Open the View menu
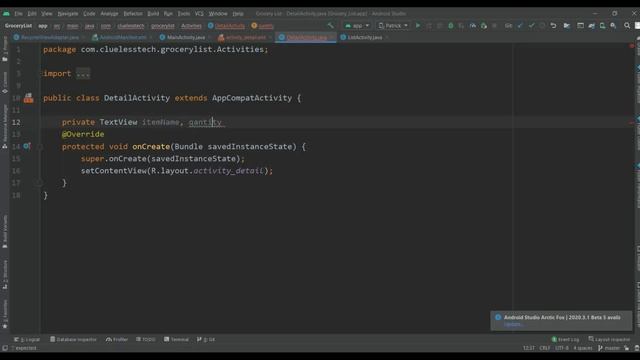Image resolution: width=640 pixels, height=360 pixels. coord(47,13)
